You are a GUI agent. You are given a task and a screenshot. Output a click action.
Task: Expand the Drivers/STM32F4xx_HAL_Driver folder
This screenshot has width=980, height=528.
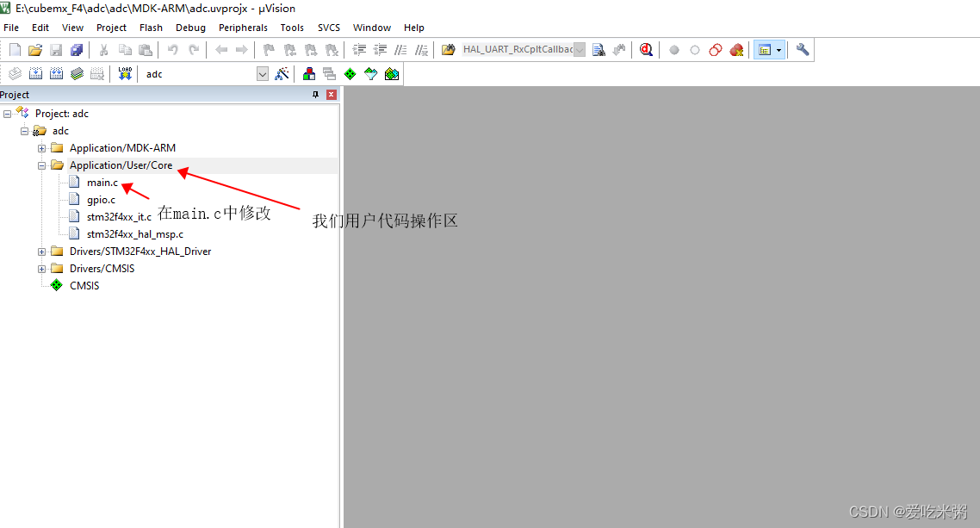point(42,251)
